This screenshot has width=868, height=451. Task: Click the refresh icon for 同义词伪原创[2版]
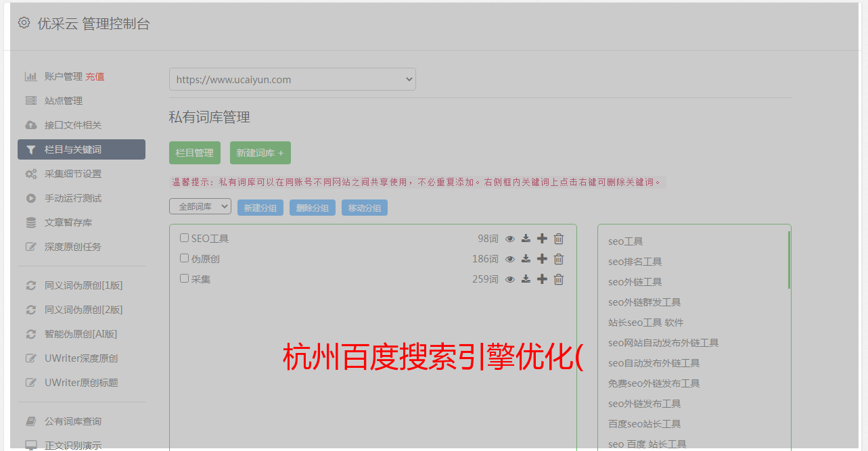coord(30,310)
